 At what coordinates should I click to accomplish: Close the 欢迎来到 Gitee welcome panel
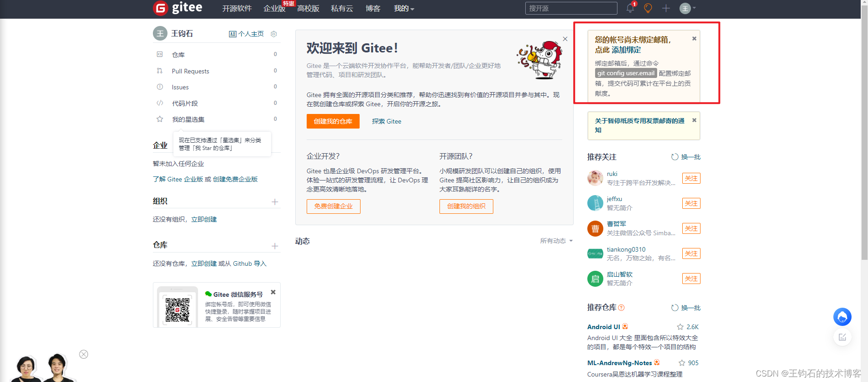pyautogui.click(x=565, y=39)
